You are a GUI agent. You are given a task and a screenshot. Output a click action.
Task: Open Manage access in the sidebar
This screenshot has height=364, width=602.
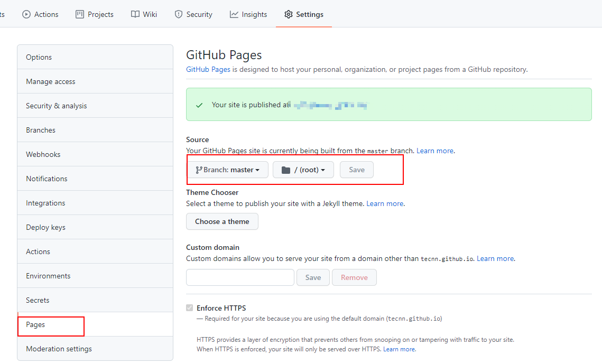click(x=95, y=81)
